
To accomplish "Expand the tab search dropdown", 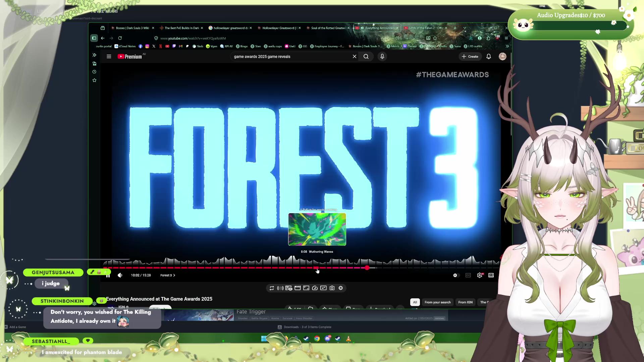I will tap(465, 28).
